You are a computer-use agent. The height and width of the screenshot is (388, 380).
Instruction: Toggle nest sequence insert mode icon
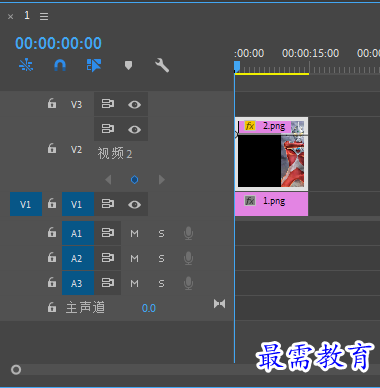coord(26,65)
